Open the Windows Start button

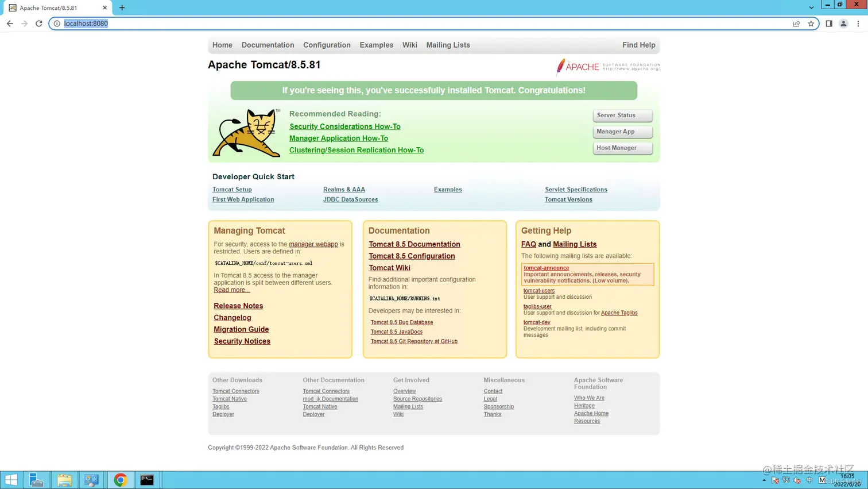coord(11,480)
